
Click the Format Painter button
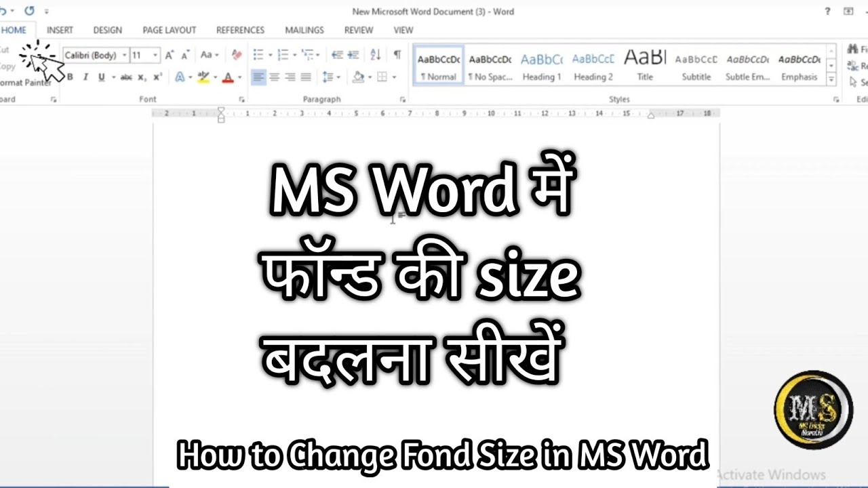coord(25,83)
